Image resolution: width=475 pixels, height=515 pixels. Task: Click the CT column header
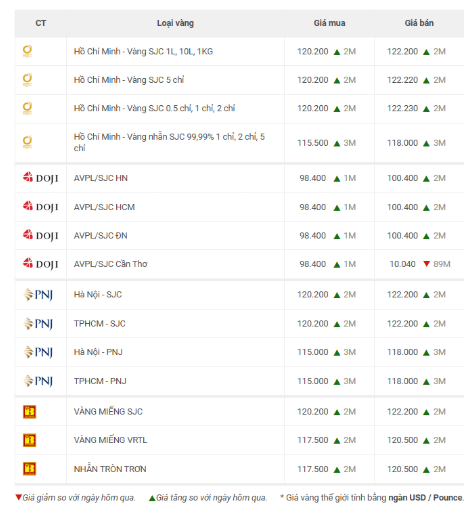[41, 23]
